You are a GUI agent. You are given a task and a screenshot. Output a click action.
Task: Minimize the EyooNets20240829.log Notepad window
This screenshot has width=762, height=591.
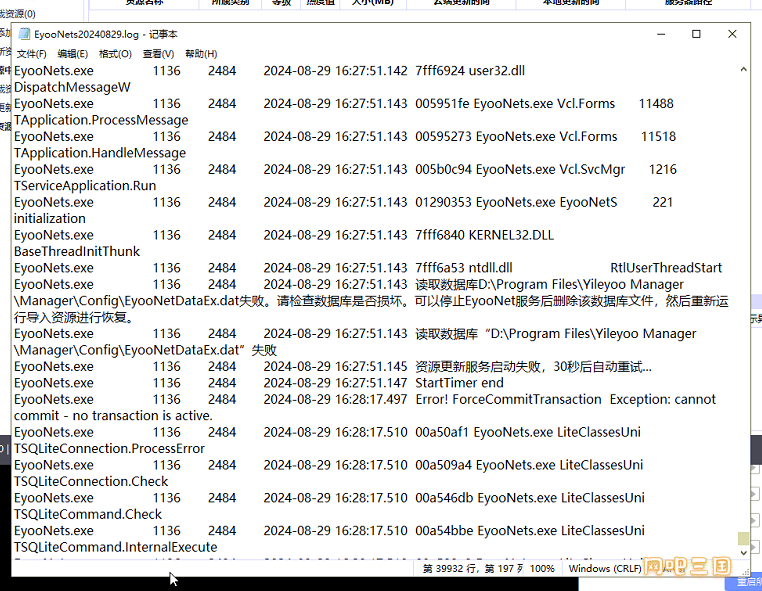[661, 34]
